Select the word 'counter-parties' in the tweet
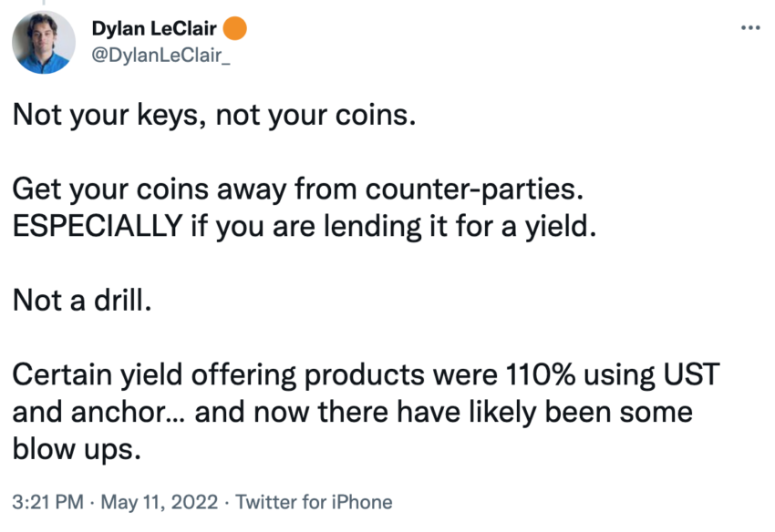This screenshot has width=775, height=532. [x=470, y=189]
